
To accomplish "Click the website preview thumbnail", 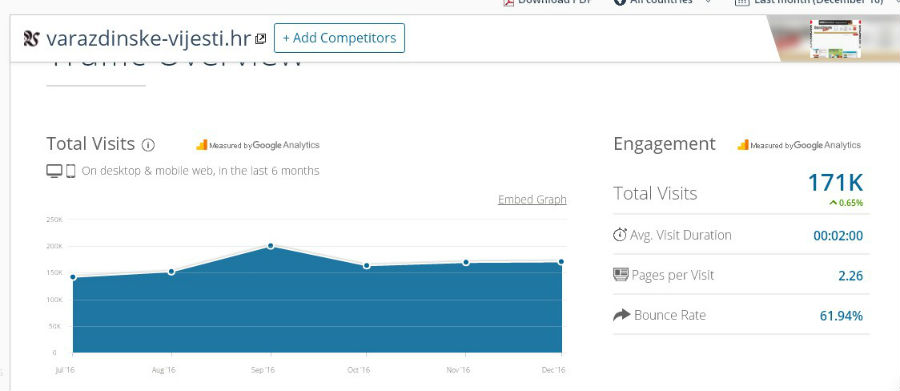I will (835, 38).
